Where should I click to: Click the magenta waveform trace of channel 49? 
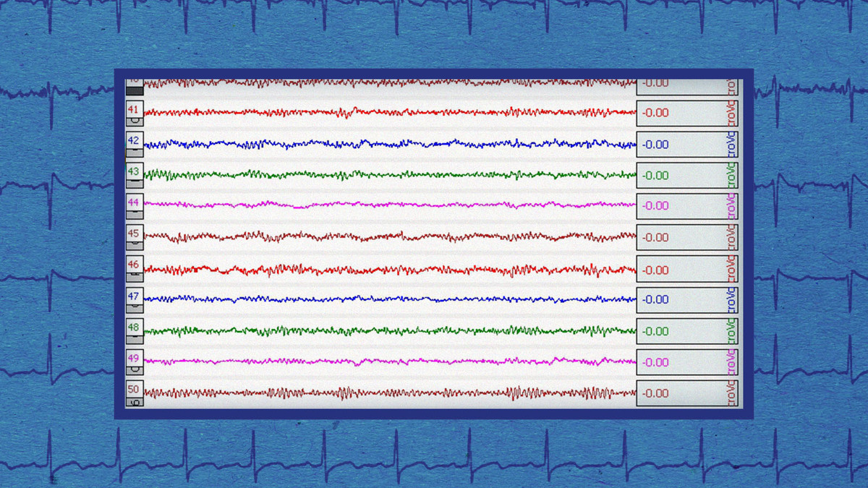(391, 361)
